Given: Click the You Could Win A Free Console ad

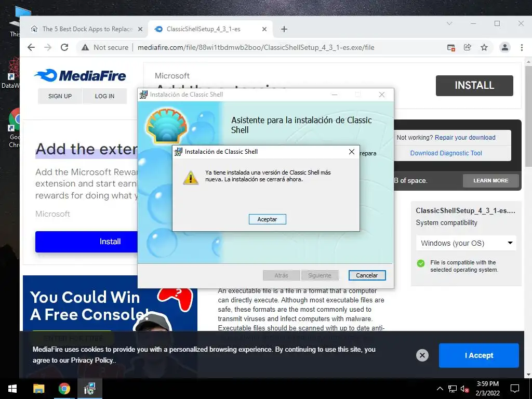Looking at the screenshot, I should 110,303.
